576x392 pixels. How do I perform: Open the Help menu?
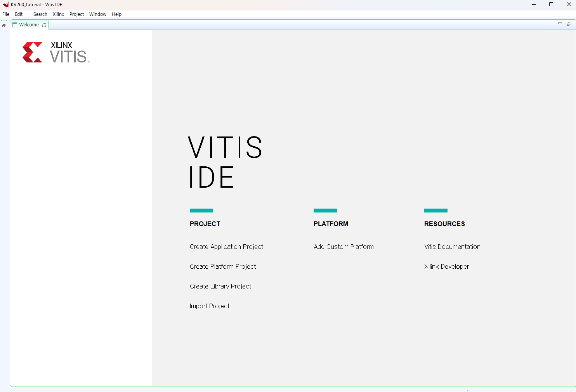tap(117, 14)
